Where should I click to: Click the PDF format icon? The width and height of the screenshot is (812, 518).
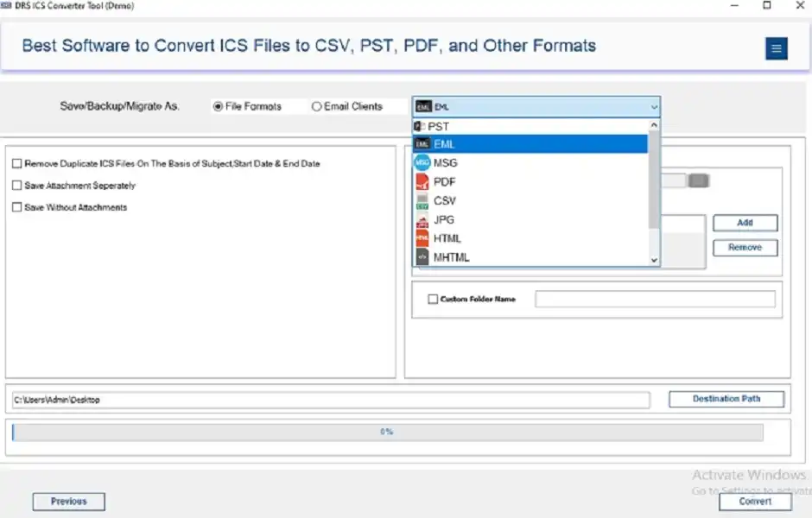tap(422, 181)
